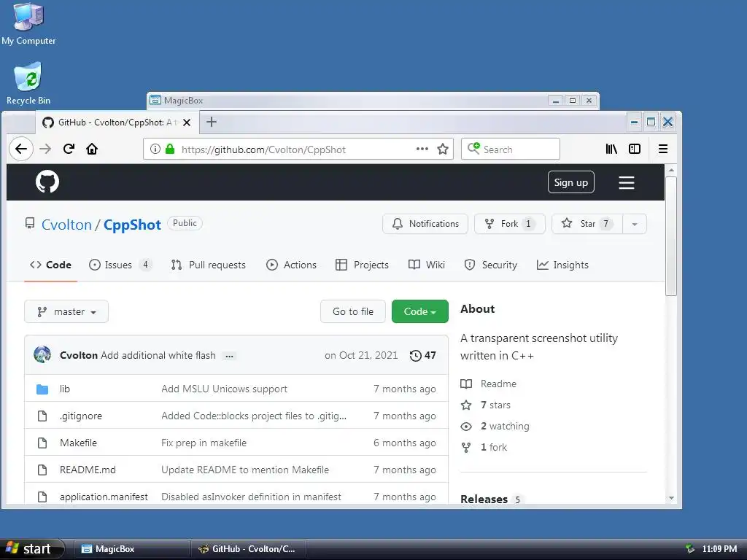This screenshot has width=747, height=560.
Task: Bookmark this page with the star icon
Action: (x=443, y=149)
